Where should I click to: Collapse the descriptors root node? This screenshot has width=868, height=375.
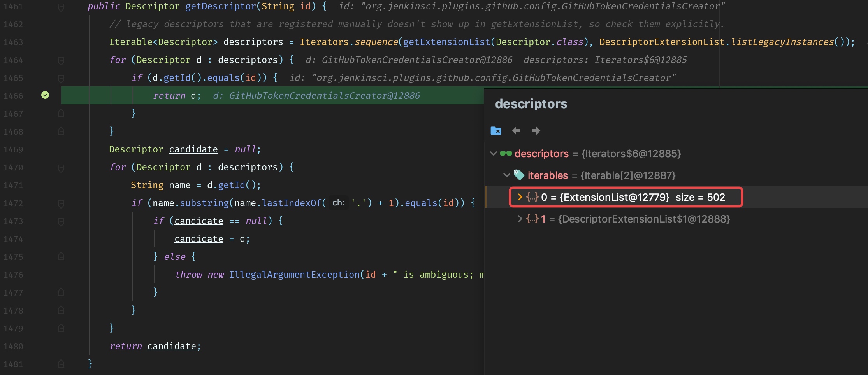point(494,154)
